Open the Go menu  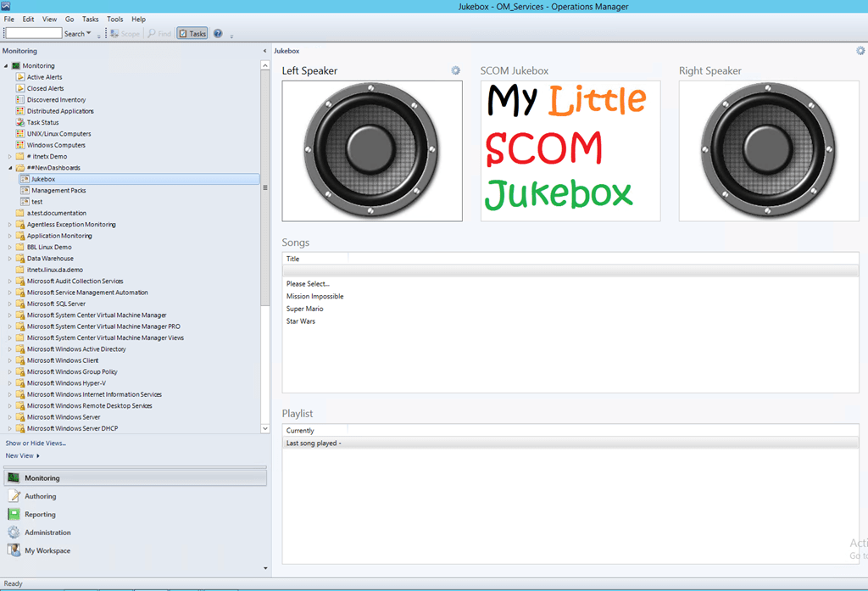(70, 19)
